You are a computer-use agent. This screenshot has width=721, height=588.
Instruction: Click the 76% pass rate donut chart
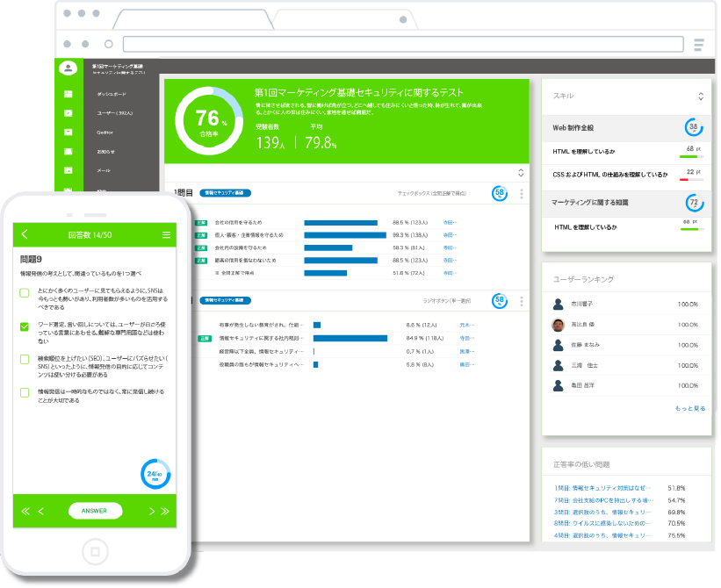(x=209, y=121)
